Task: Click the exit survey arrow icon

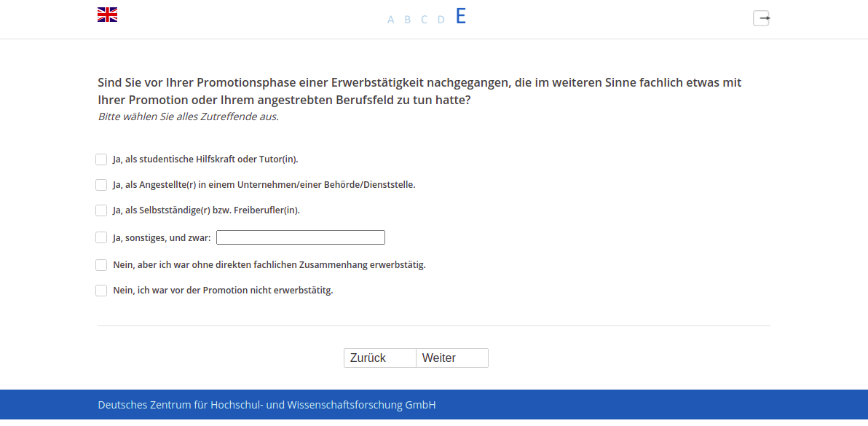Action: tap(761, 18)
